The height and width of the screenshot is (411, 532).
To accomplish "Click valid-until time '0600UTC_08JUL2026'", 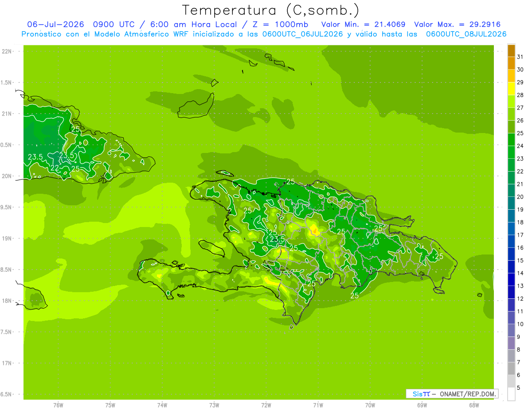I will point(466,34).
